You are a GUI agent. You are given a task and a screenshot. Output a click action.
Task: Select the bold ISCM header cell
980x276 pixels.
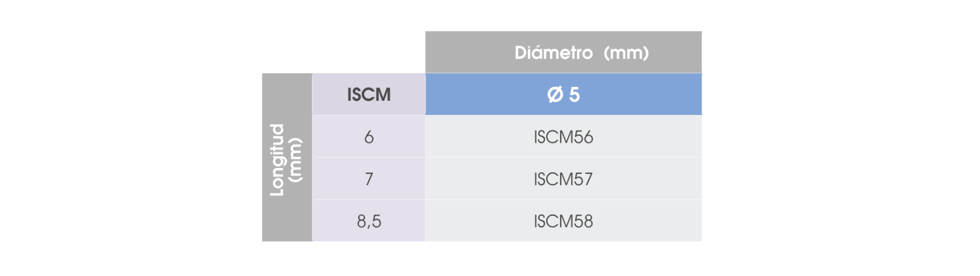(368, 95)
